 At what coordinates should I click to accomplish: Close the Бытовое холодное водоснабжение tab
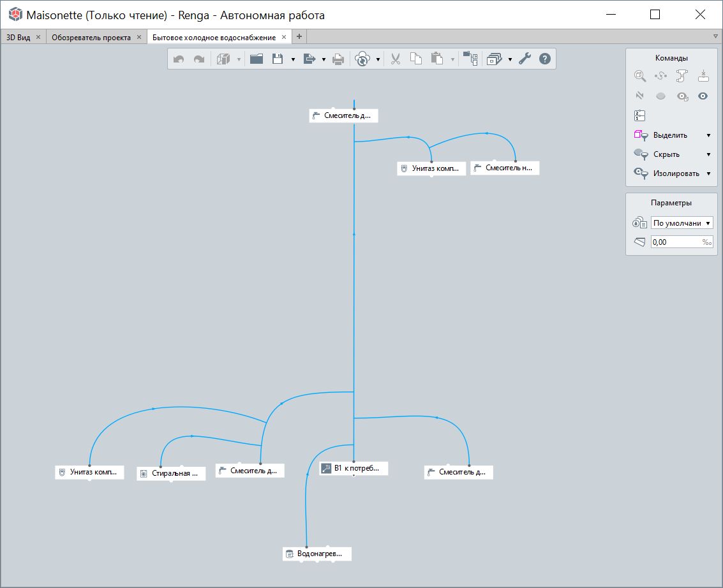tap(284, 37)
